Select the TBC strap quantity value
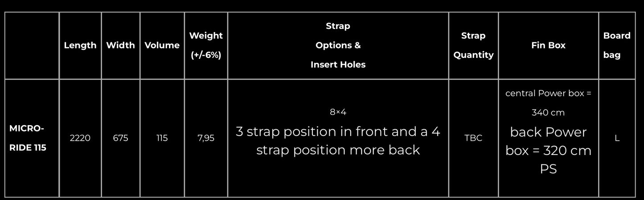Screen dimensions: 644x200 pyautogui.click(x=473, y=138)
